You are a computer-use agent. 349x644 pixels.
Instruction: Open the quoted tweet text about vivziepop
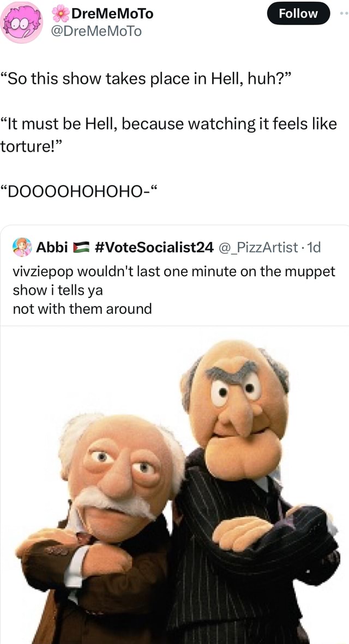point(174,290)
